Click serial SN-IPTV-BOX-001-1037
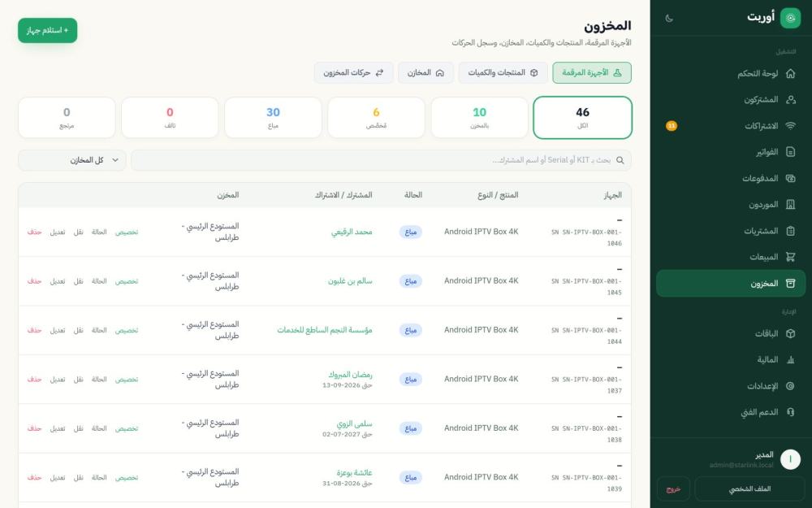The image size is (812, 508). [x=587, y=385]
